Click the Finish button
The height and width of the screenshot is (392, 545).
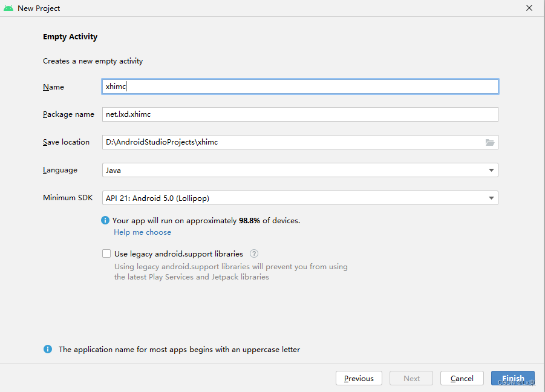[x=513, y=378]
